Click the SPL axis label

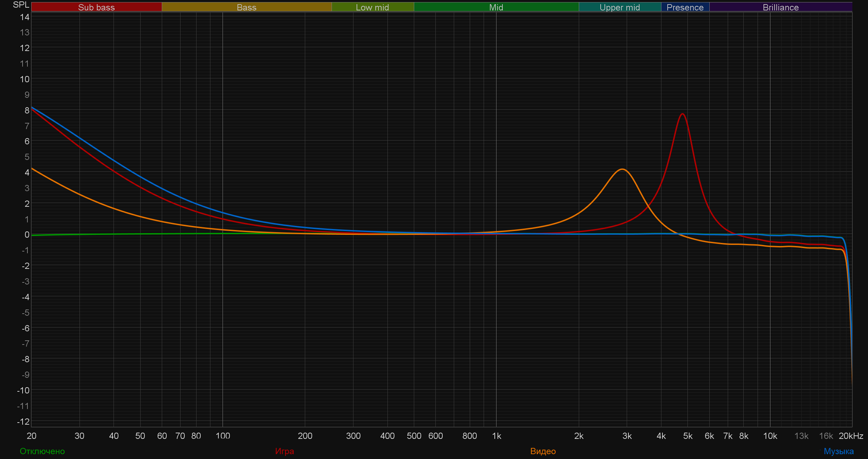tap(20, 5)
